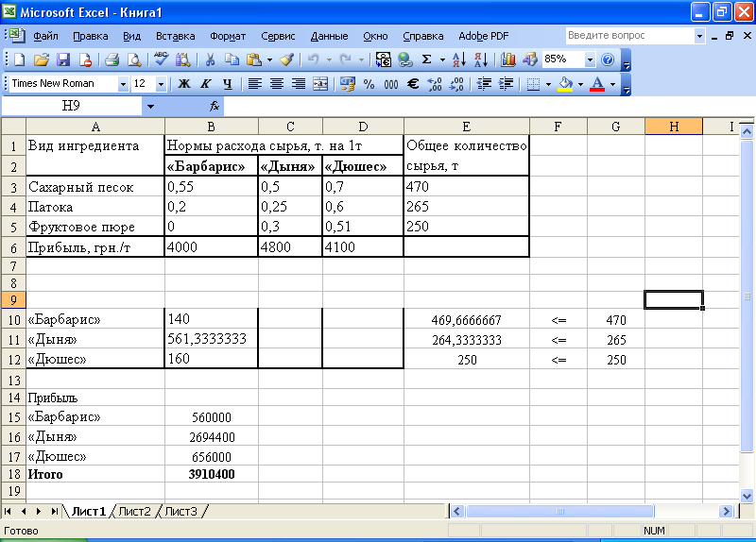Apply yellow fill color bucket
Viewport: 756px width, 542px height.
565,84
